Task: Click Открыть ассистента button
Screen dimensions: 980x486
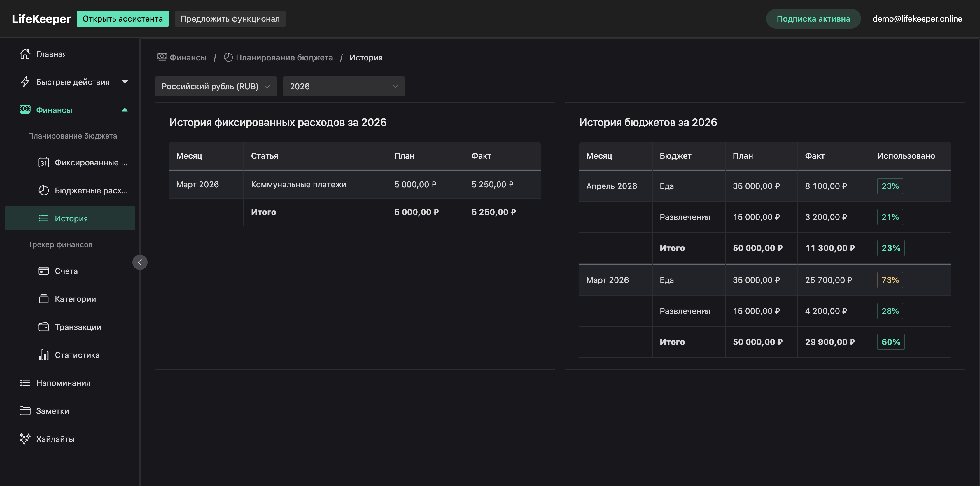Action: tap(123, 19)
